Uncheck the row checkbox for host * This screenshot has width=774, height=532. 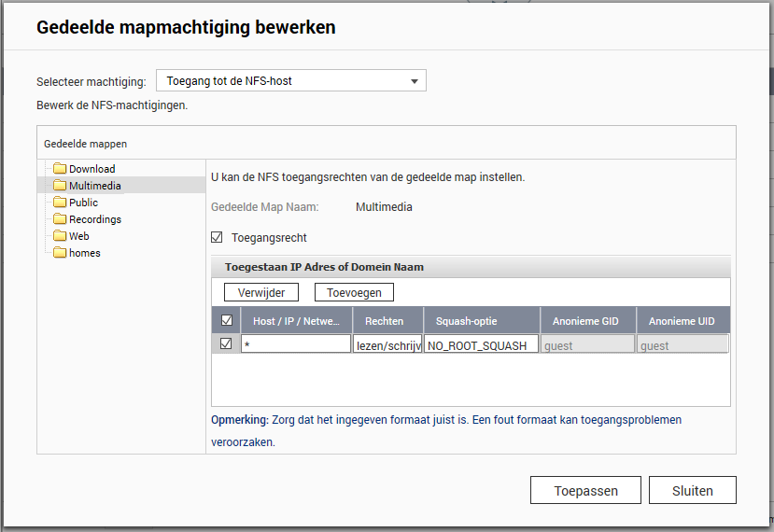pyautogui.click(x=226, y=343)
